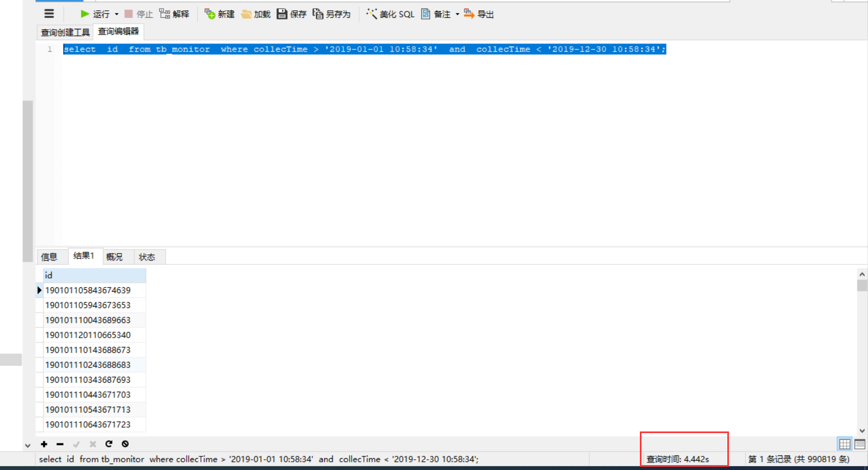Click into the SQL editor line 1
This screenshot has width=868, height=470.
point(364,49)
